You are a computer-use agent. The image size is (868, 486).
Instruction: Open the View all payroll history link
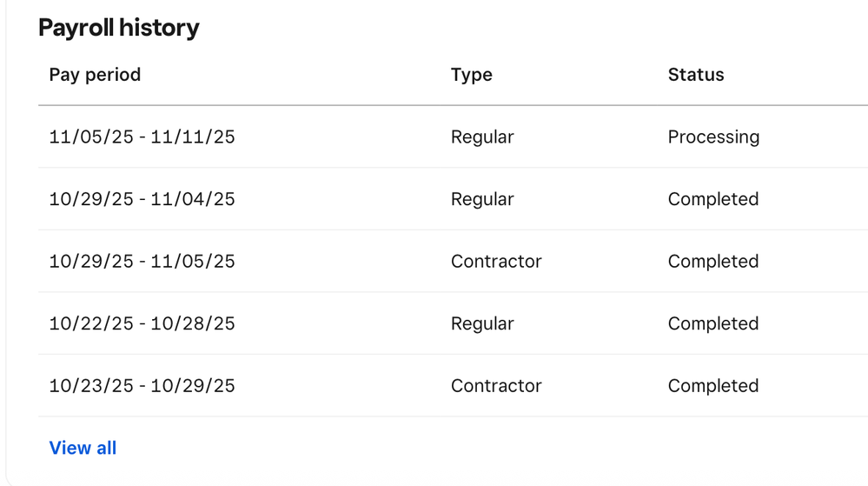tap(83, 448)
